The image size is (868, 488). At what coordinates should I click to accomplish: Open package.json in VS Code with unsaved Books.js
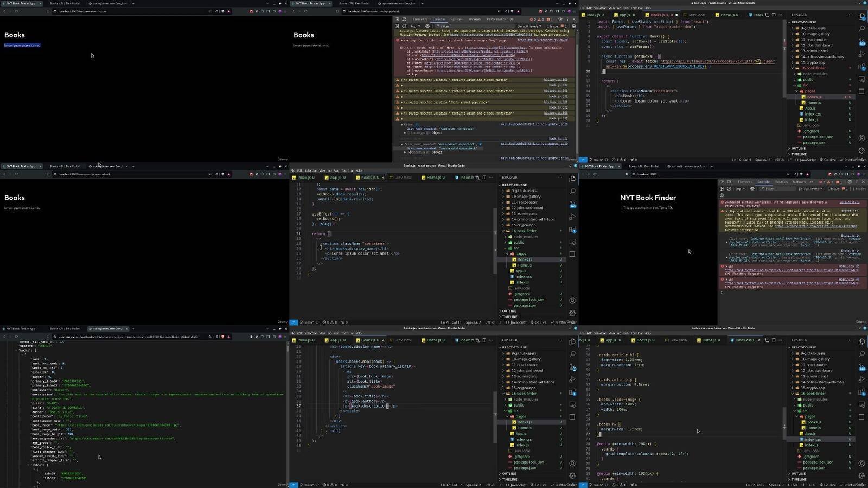click(814, 143)
